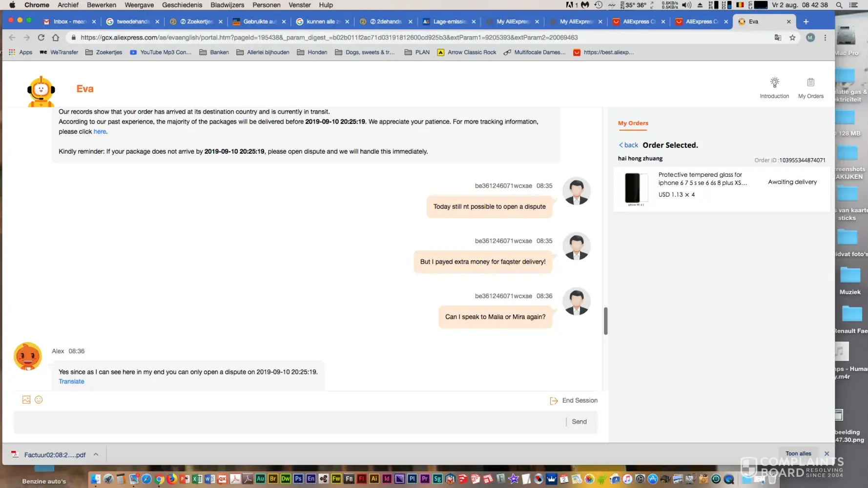Screen dimensions: 868x488
Task: Open the Bladwijzers menu in menu bar
Action: (x=227, y=5)
